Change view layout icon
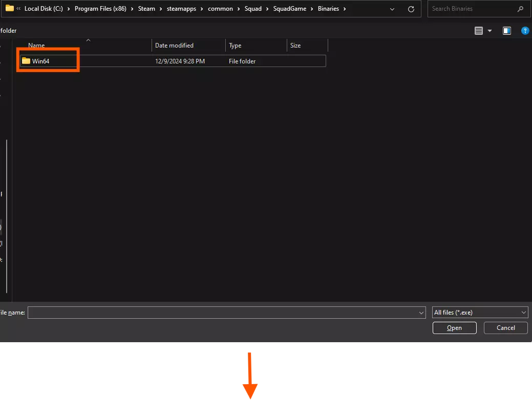Image resolution: width=532 pixels, height=400 pixels. 478,31
